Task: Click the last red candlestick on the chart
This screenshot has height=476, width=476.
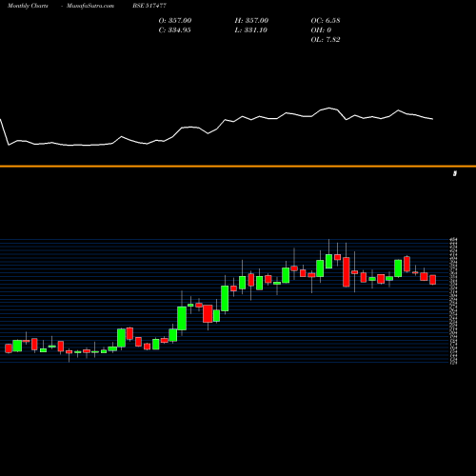Action: click(433, 280)
